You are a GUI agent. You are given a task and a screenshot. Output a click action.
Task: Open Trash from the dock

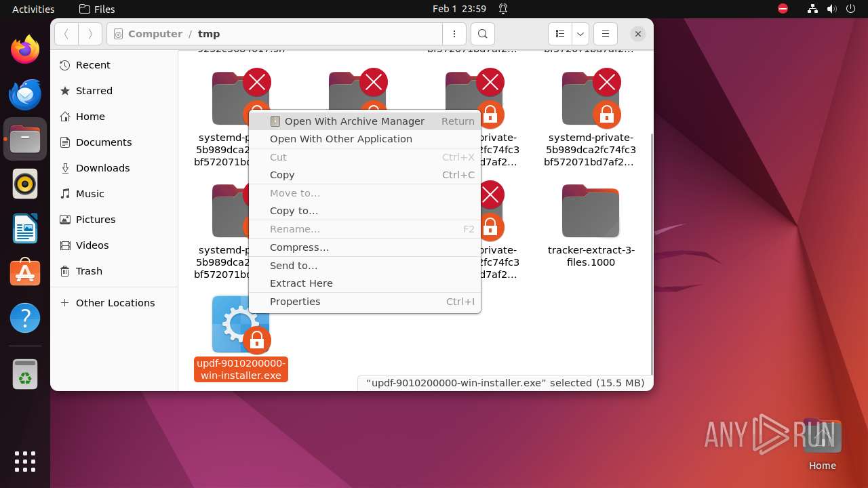tap(25, 374)
